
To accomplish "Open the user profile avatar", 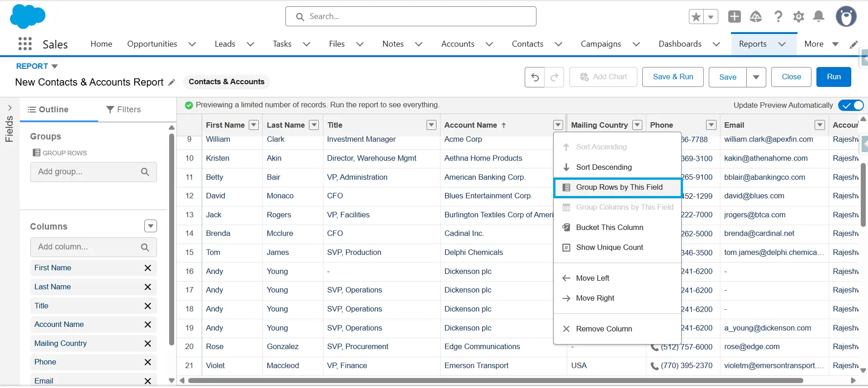I will (x=846, y=17).
